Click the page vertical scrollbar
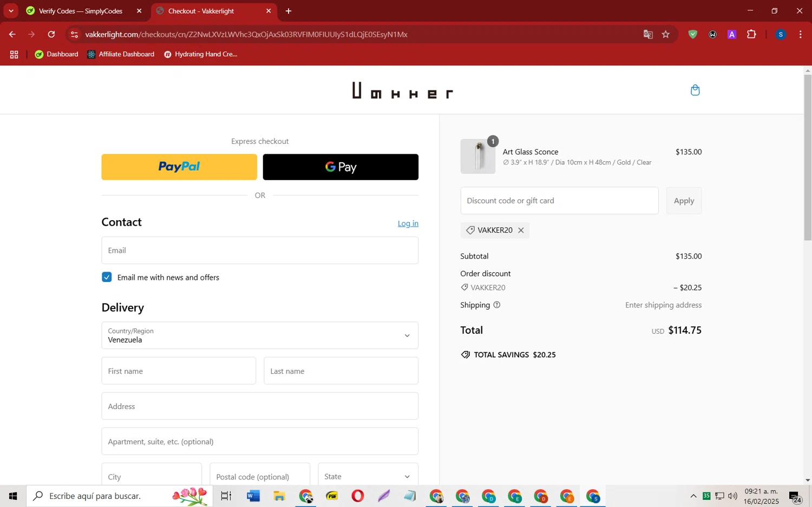 tap(808, 157)
